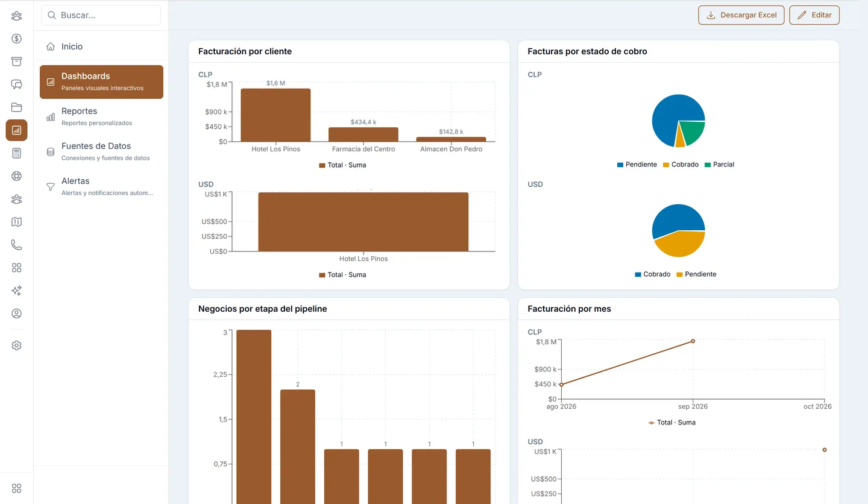Click the sep 2026 data point on the CLP line chart
This screenshot has width=868, height=504.
[693, 341]
